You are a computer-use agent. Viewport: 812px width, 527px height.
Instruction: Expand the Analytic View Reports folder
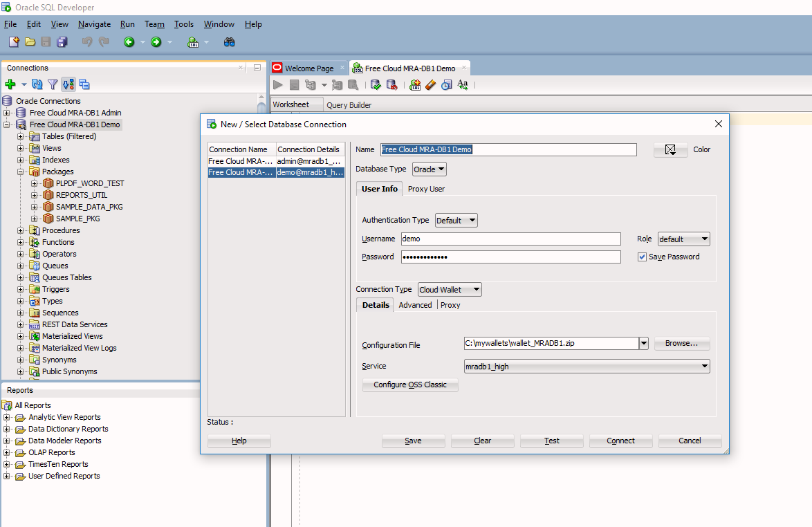click(x=7, y=417)
